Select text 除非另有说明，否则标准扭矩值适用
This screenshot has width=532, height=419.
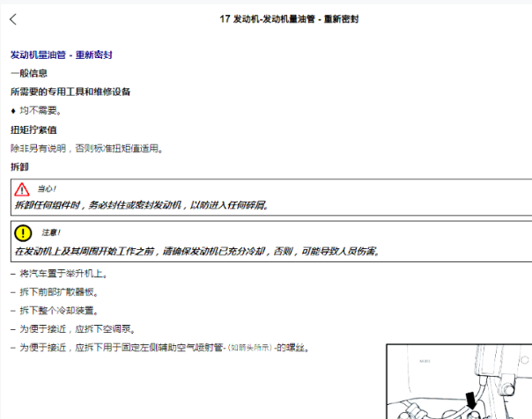86,149
